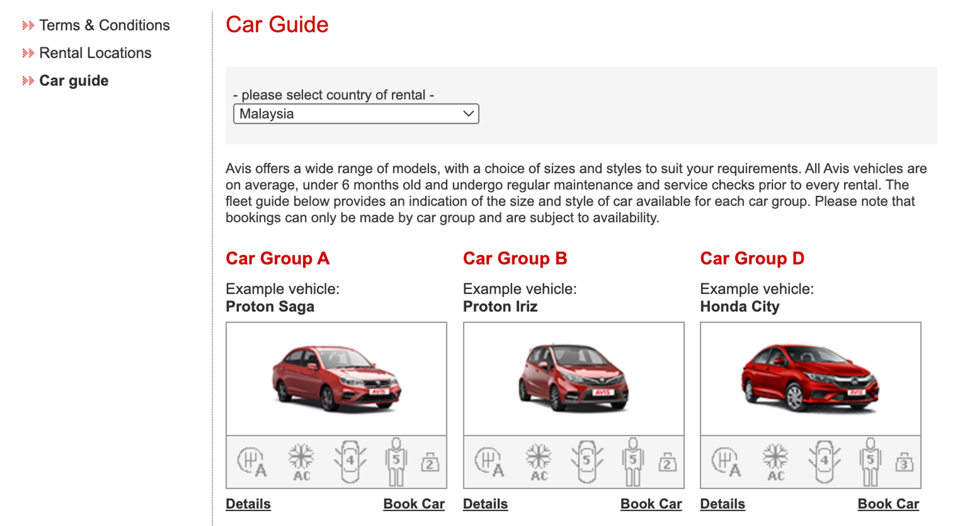Click 2-luggage icon under Proton Saga

430,462
